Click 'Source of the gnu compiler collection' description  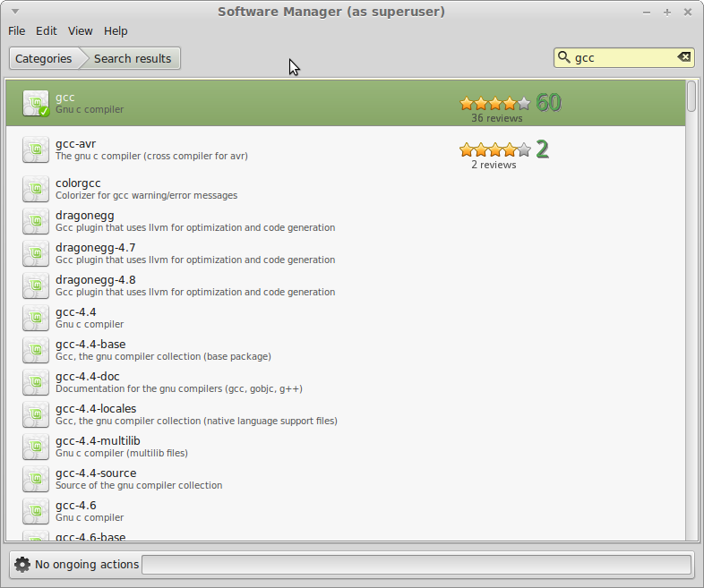click(x=139, y=485)
